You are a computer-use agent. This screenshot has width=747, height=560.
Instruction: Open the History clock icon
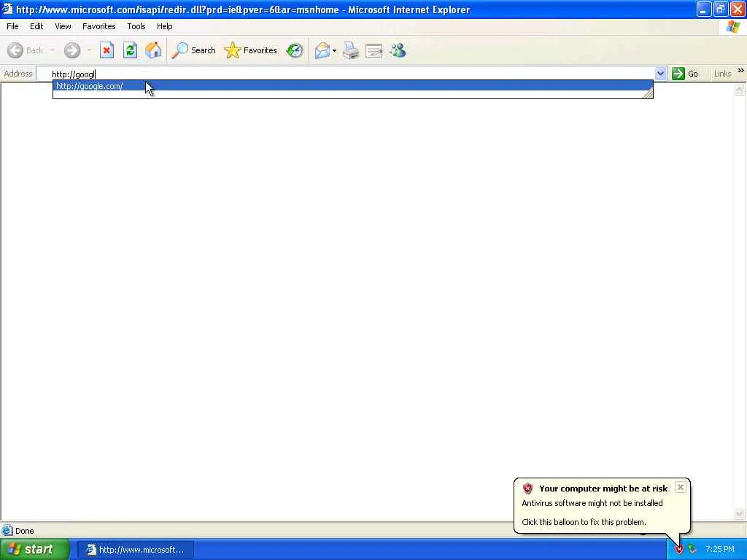click(x=295, y=50)
